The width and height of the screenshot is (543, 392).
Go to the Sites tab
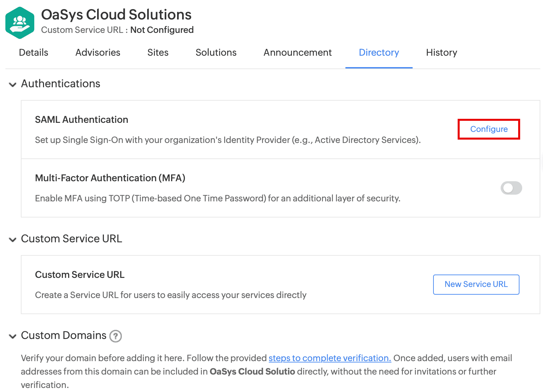pos(158,53)
